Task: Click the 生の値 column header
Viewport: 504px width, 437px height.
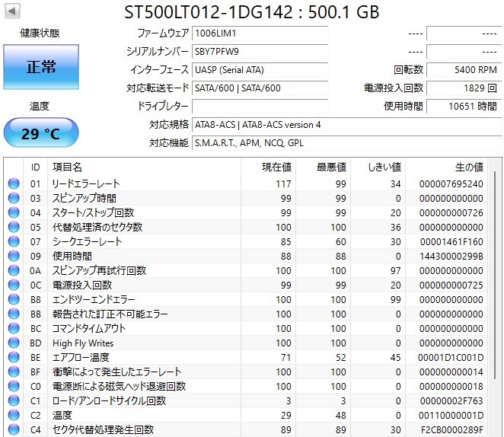Action: tap(447, 167)
